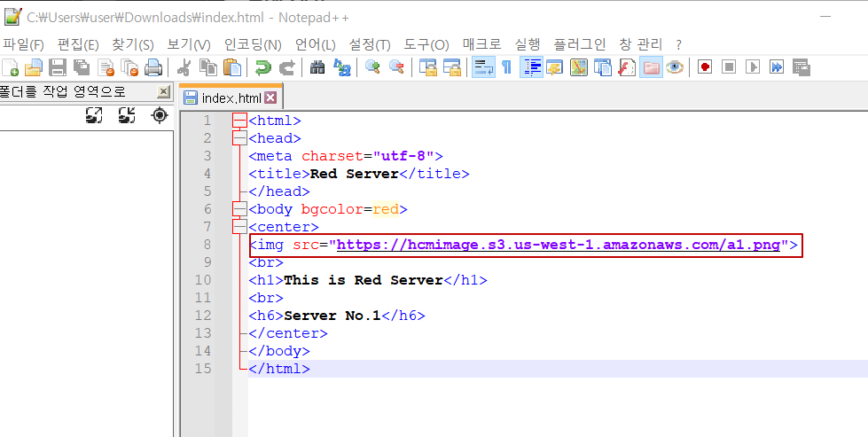868x437 pixels.
Task: Run macro multiple times double-arrow icon
Action: (778, 67)
